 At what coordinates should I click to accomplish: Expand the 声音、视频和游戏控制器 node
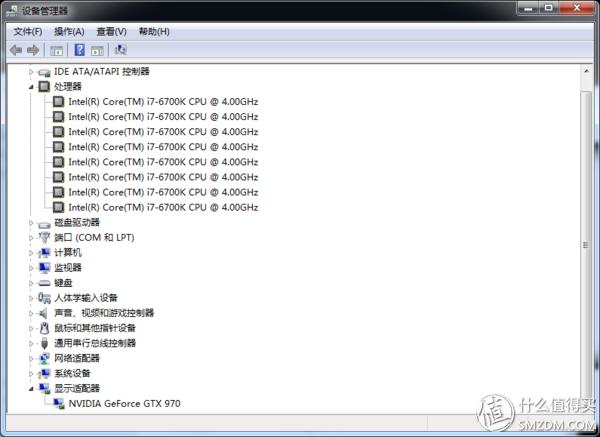[x=31, y=313]
